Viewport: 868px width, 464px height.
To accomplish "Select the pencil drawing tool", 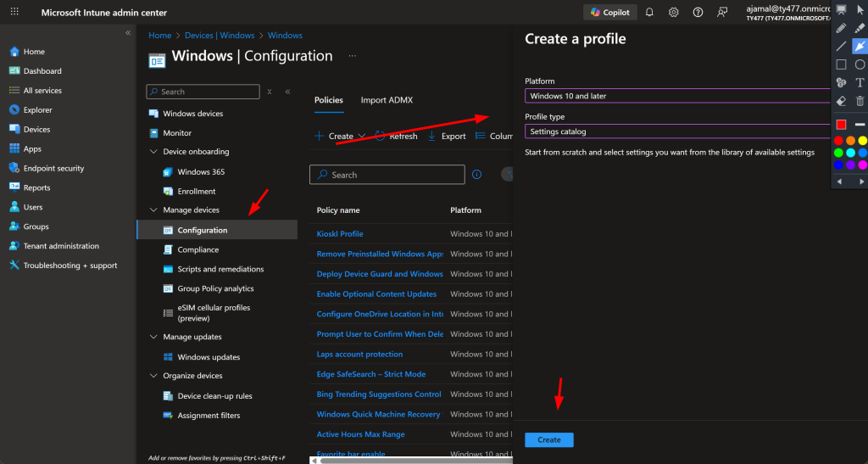I will tap(841, 28).
